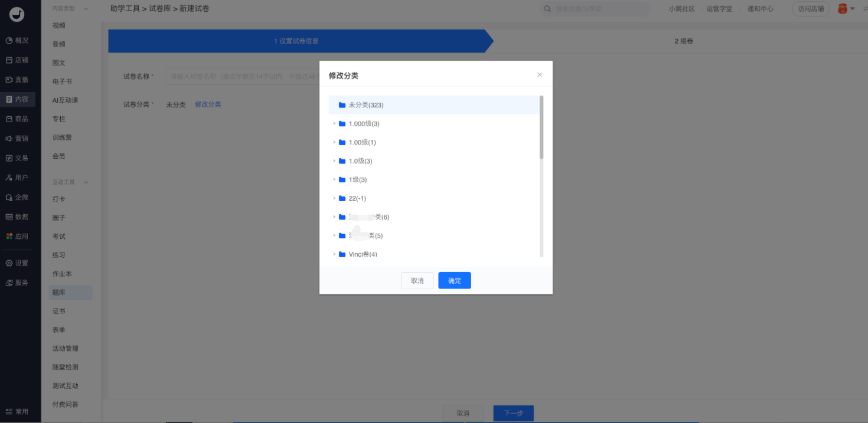The height and width of the screenshot is (423, 868).
Task: View the 数据 data section
Action: (17, 217)
